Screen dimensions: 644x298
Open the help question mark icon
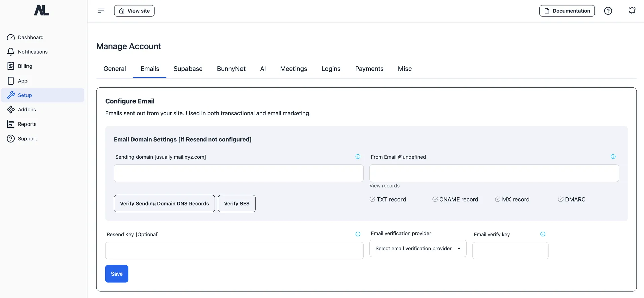pos(608,11)
